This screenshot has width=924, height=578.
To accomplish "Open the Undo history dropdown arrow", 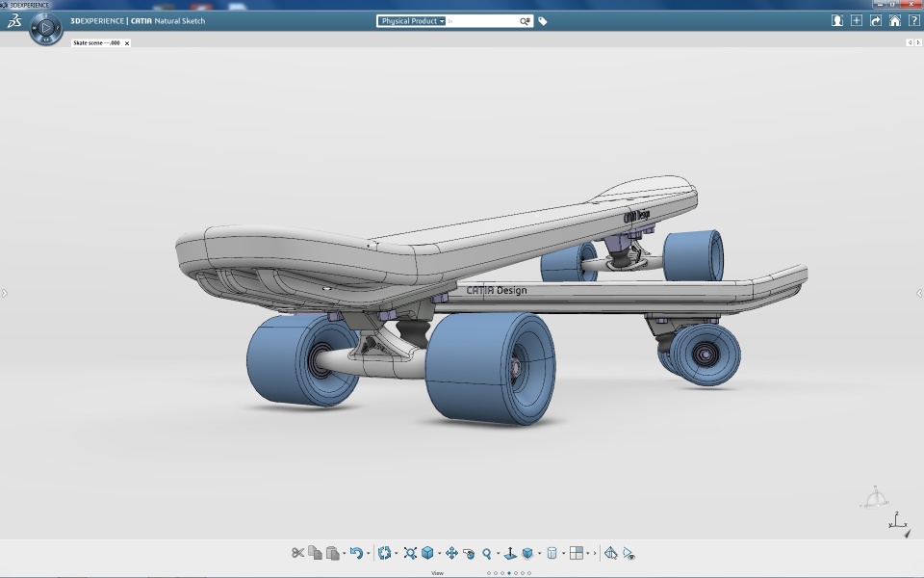I will click(369, 553).
